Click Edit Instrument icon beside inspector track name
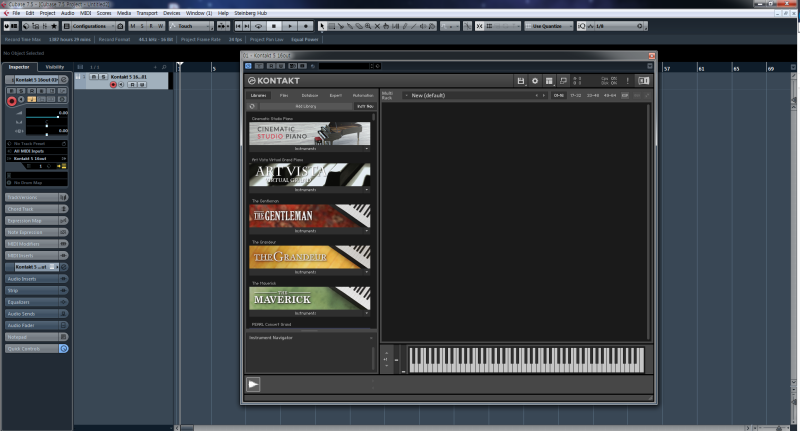The image size is (800, 431). click(64, 80)
